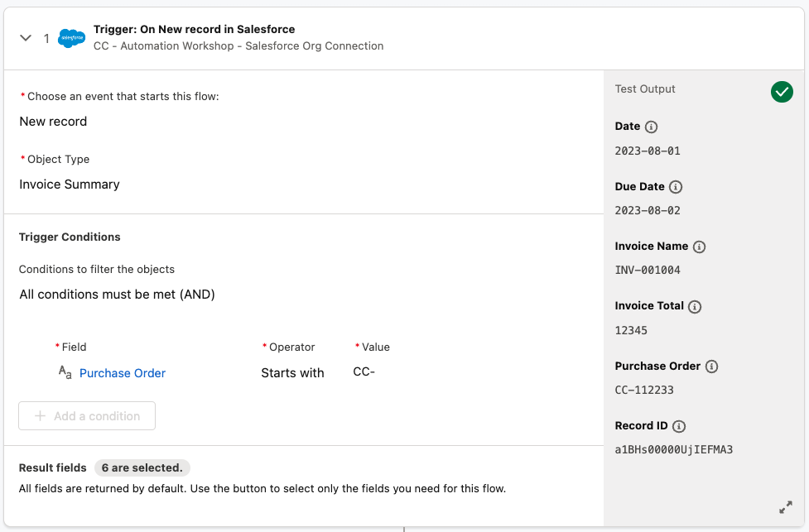Click the Add a condition button
Image resolution: width=809 pixels, height=532 pixels.
click(x=87, y=416)
